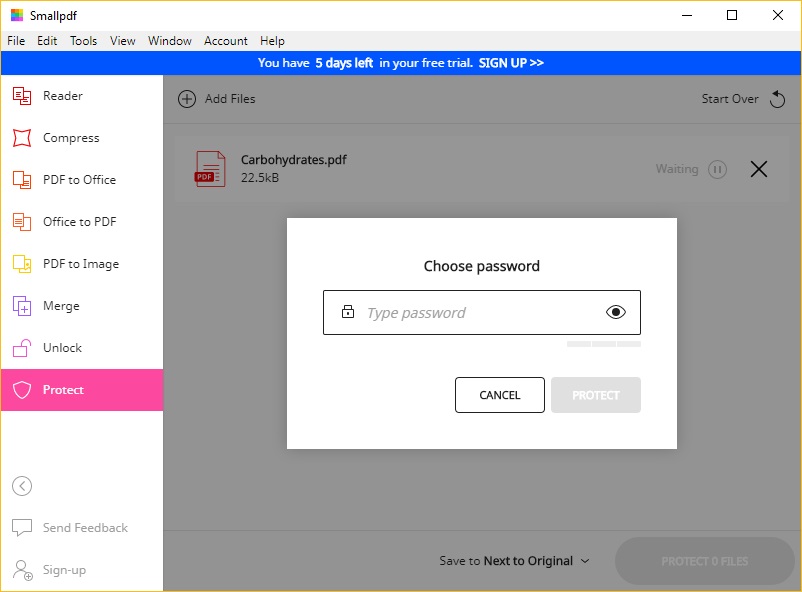
Task: Click the password strength meter below the field
Action: 604,343
